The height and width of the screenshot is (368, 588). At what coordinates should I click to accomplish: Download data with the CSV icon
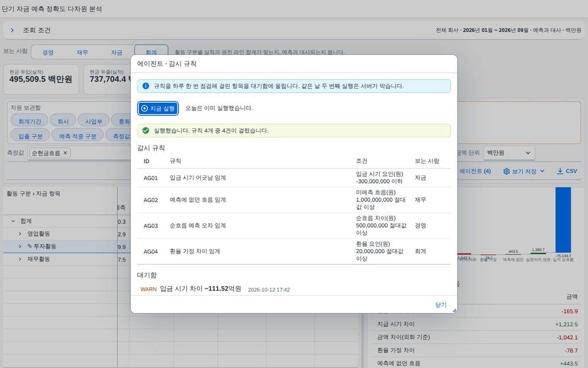(x=560, y=171)
